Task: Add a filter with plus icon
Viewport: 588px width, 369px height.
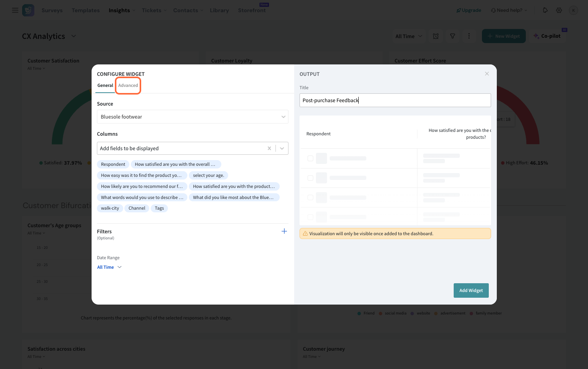Action: click(284, 231)
